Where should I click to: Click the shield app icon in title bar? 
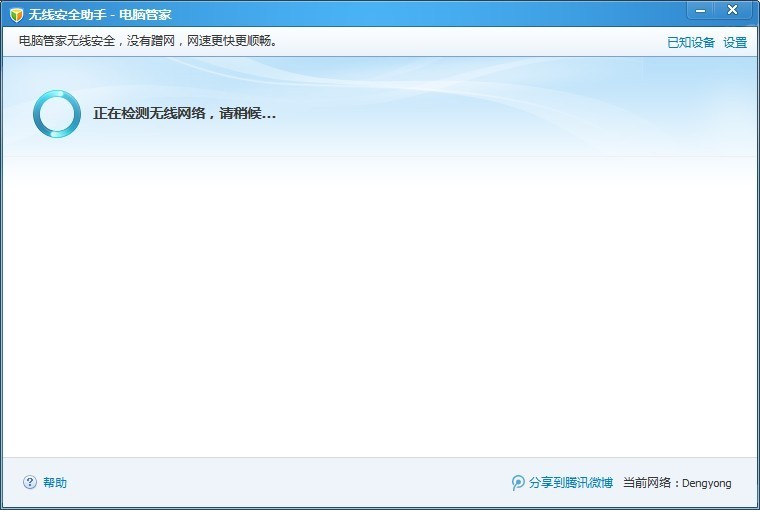pos(16,15)
